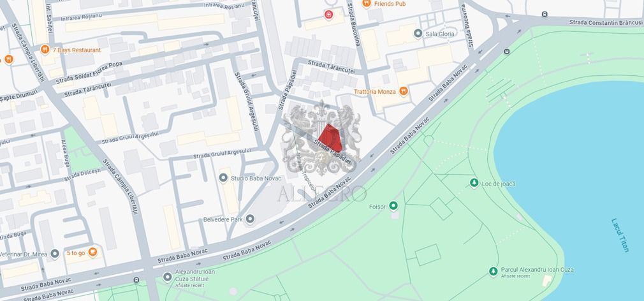Select the Loc de joacă playground marker
The image size is (644, 301).
click(474, 183)
